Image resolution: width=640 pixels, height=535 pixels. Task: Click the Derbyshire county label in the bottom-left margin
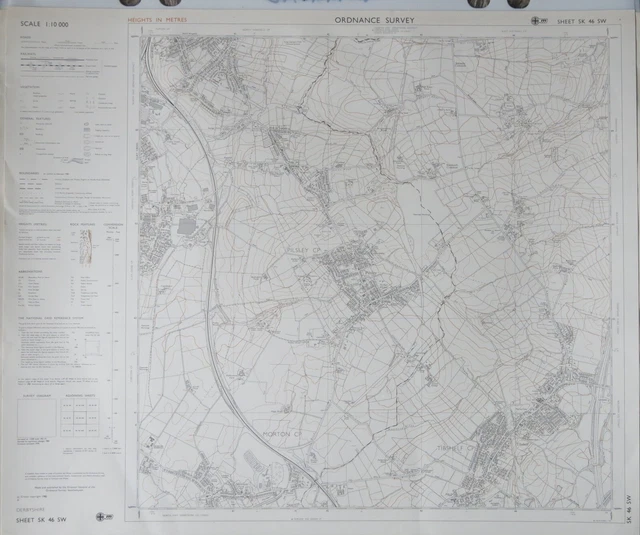[x=32, y=510]
